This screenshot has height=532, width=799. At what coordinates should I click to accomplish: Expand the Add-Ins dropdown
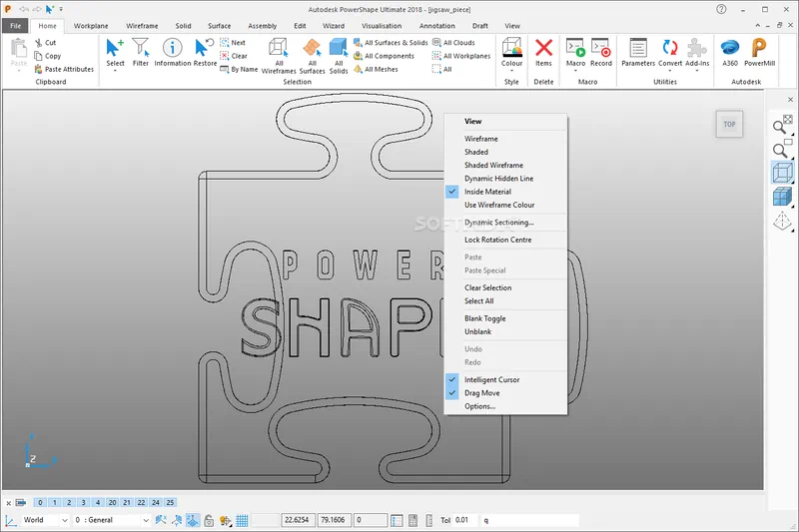[697, 71]
